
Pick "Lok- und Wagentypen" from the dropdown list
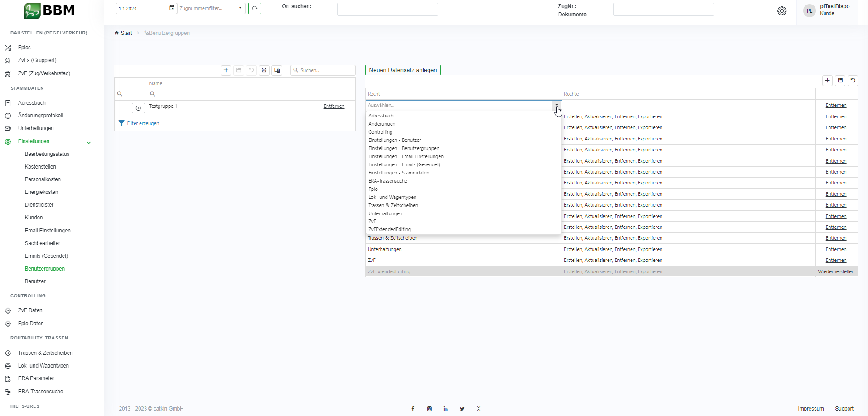point(392,197)
